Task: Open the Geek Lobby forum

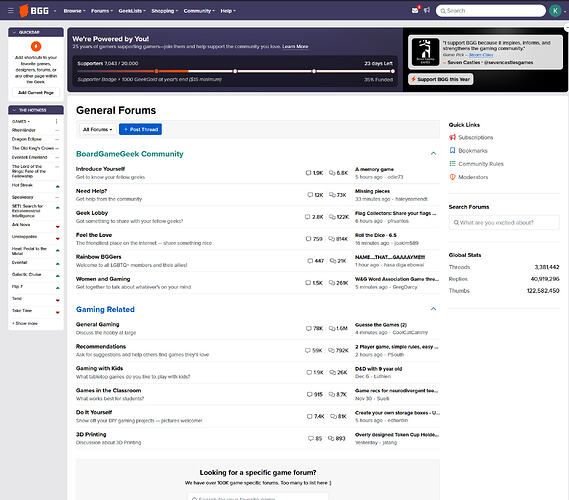Action: pyautogui.click(x=92, y=213)
